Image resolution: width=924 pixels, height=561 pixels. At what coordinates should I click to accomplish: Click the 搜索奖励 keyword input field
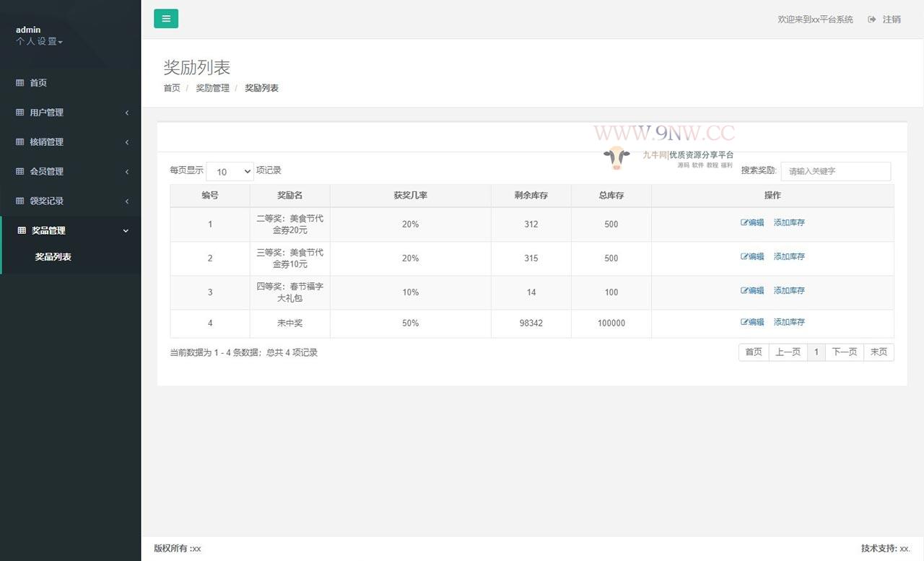pos(836,171)
